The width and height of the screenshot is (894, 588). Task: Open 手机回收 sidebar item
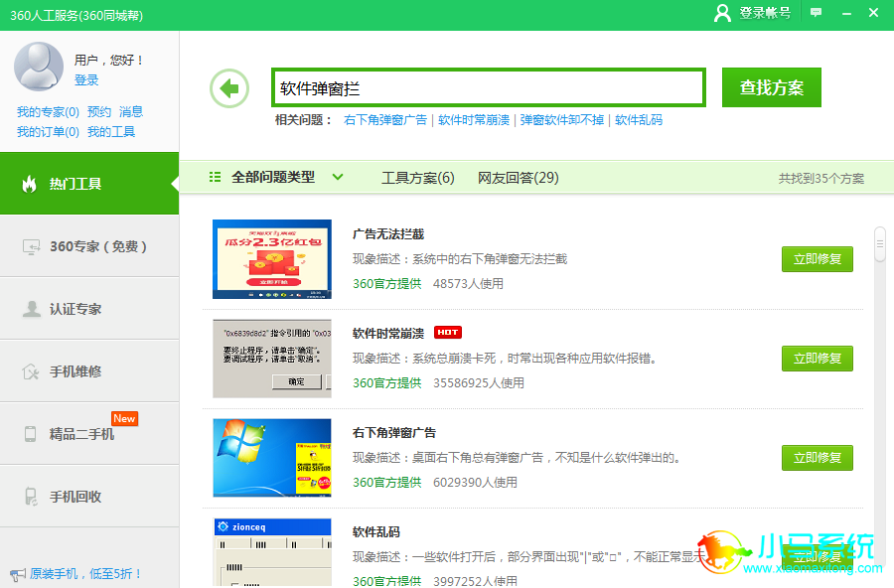89,497
